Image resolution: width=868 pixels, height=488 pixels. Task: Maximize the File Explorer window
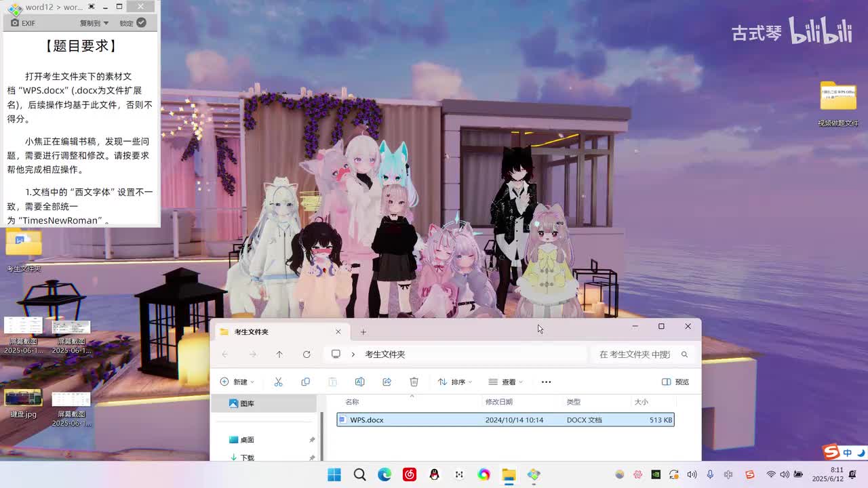pos(661,326)
